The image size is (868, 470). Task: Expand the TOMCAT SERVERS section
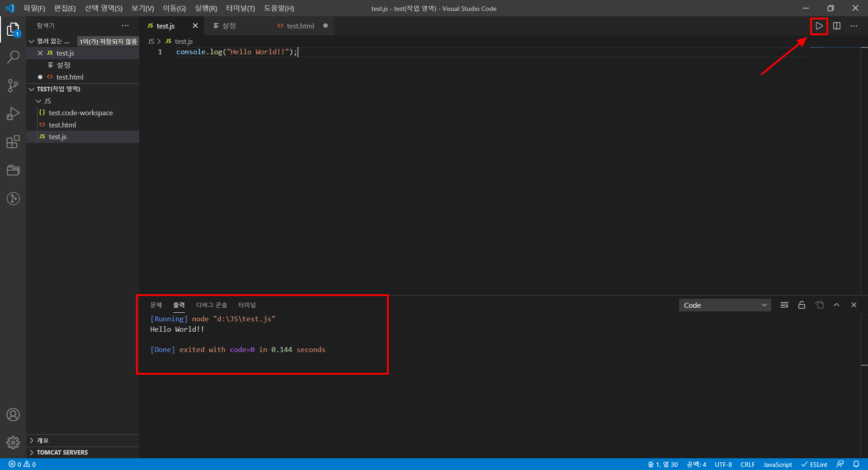click(83, 452)
